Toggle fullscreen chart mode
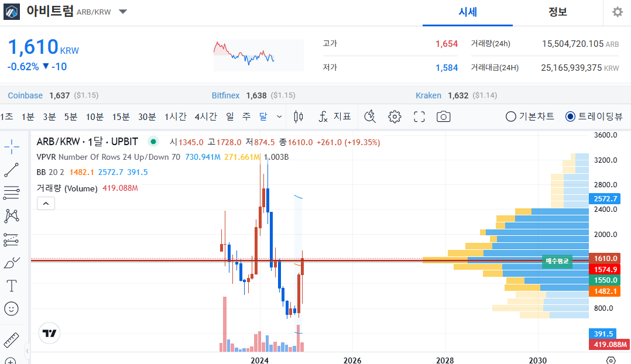This screenshot has width=631, height=364. pyautogui.click(x=419, y=116)
